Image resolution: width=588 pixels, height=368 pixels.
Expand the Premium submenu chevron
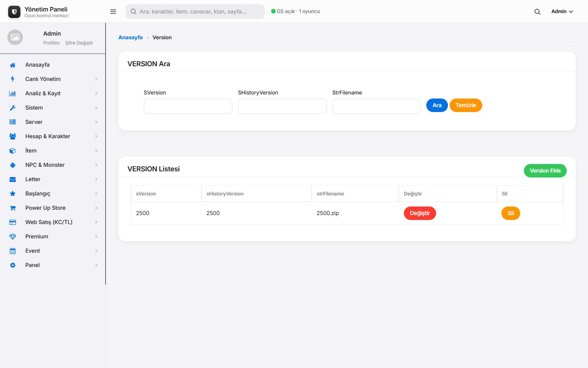[96, 237]
